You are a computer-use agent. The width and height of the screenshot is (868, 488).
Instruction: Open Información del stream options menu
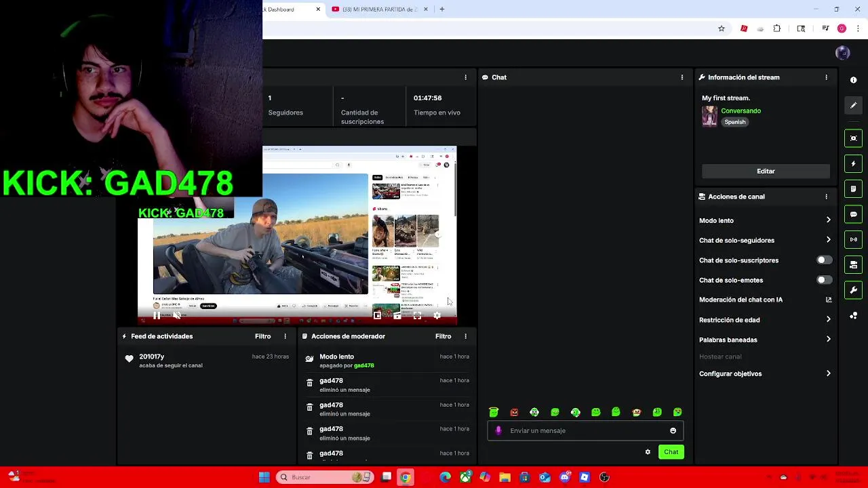[826, 77]
